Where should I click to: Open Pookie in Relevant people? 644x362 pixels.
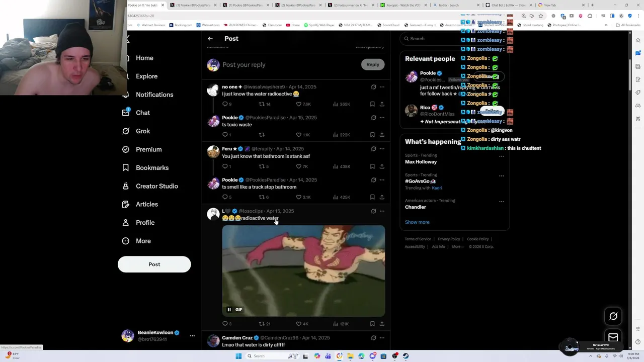pyautogui.click(x=428, y=73)
